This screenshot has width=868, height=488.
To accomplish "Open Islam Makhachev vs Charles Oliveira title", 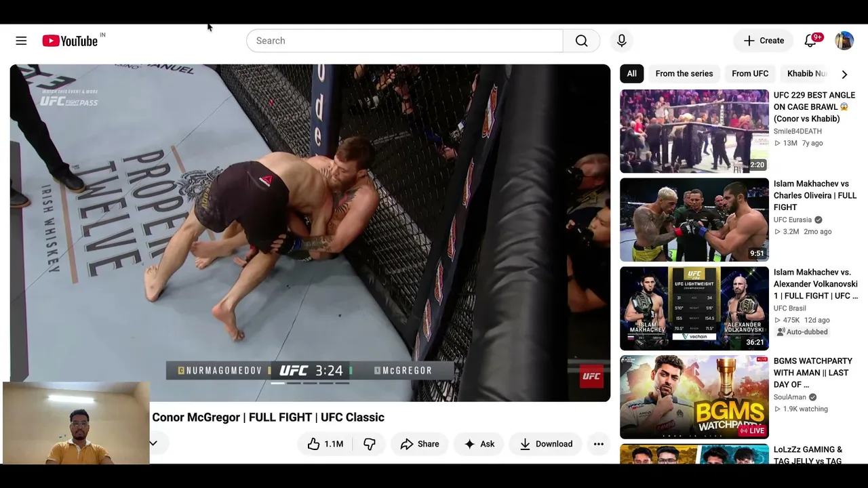I will point(815,195).
